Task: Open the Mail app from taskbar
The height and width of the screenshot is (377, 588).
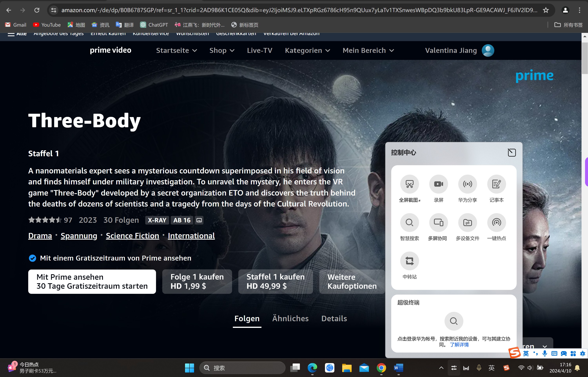Action: coord(364,368)
